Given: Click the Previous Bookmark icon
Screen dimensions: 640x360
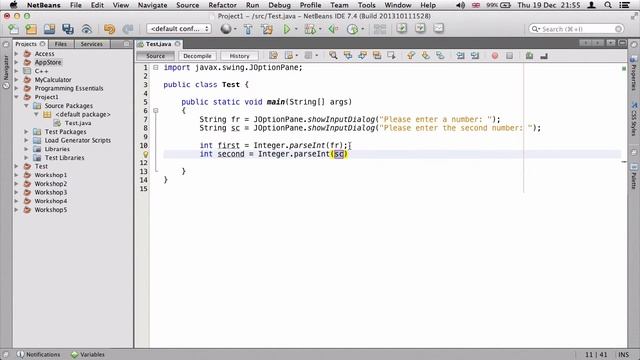Looking at the screenshot, I should (x=411, y=56).
